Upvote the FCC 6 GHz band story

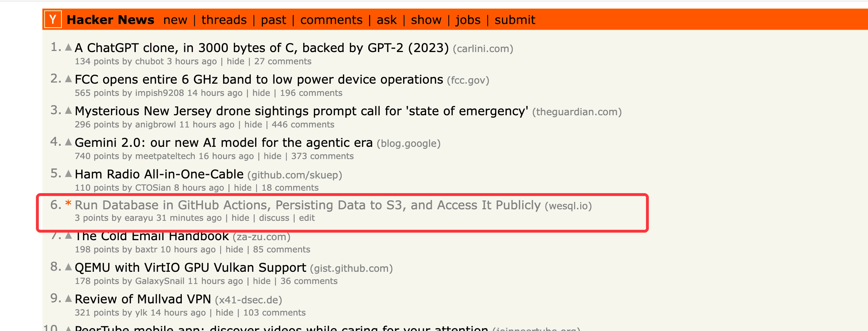pos(69,79)
